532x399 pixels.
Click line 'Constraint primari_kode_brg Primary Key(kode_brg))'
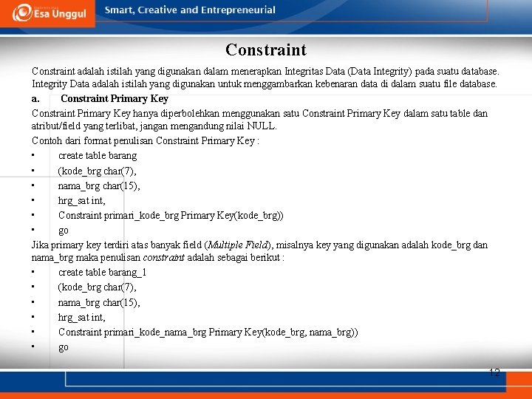point(171,216)
